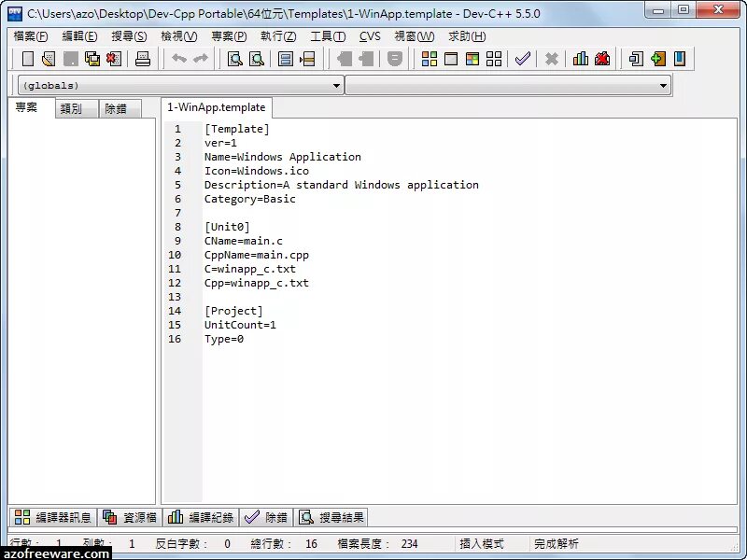Open the 資源檔 bottom tab
Viewport: 747px width, 560px height.
(130, 517)
